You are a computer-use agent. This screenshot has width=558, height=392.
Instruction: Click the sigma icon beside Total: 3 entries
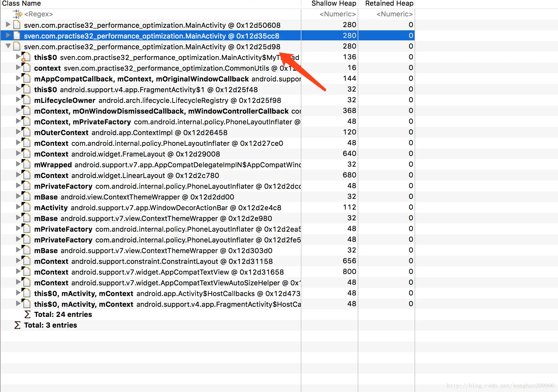17,325
